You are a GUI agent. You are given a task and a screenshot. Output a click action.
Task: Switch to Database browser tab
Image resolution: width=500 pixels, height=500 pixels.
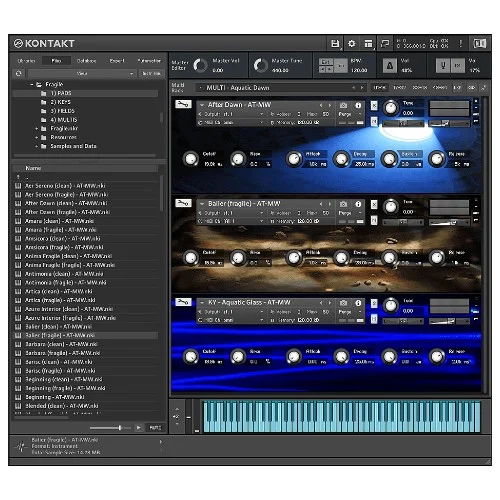tap(86, 61)
